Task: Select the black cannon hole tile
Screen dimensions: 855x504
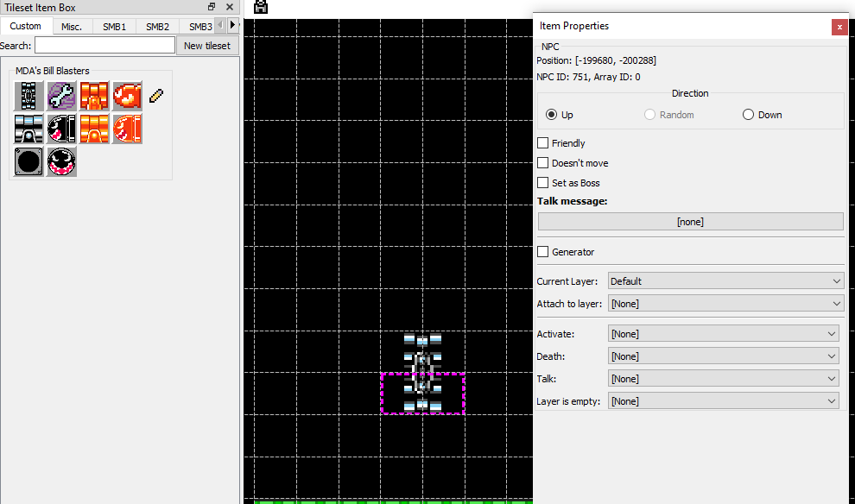Action: point(28,161)
